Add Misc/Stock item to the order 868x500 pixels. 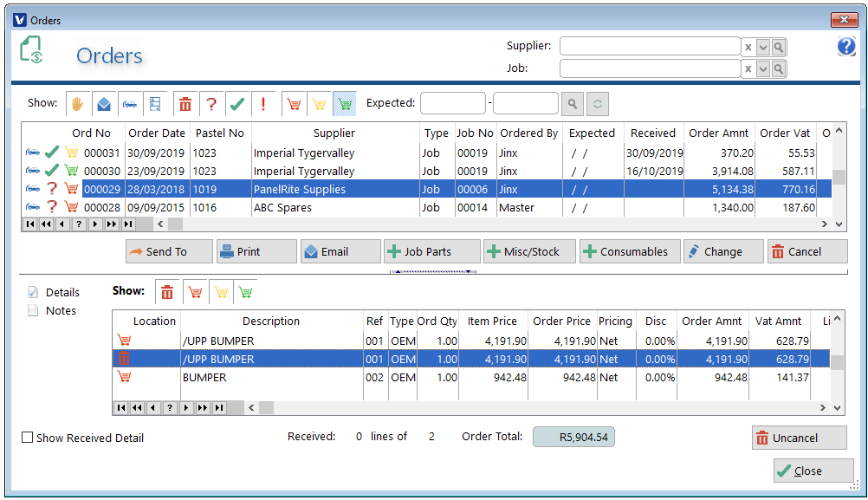(529, 251)
